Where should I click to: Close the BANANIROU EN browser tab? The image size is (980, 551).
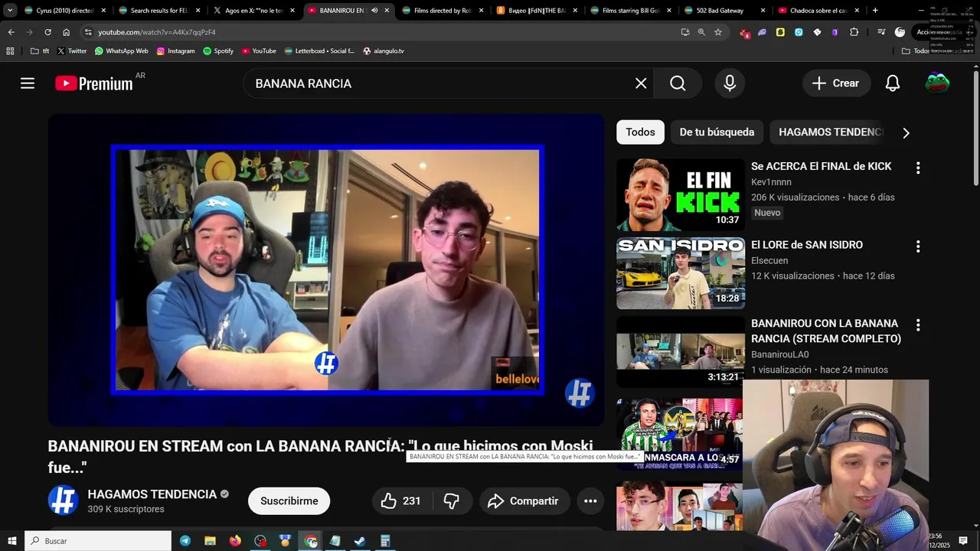point(387,11)
